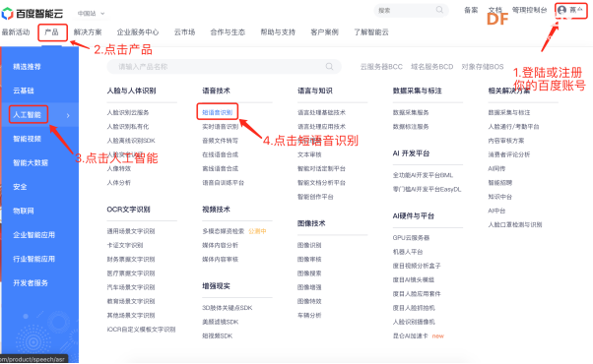Open the 了解智能云 nav item
Viewport: 593px width, 364px height.
(371, 32)
